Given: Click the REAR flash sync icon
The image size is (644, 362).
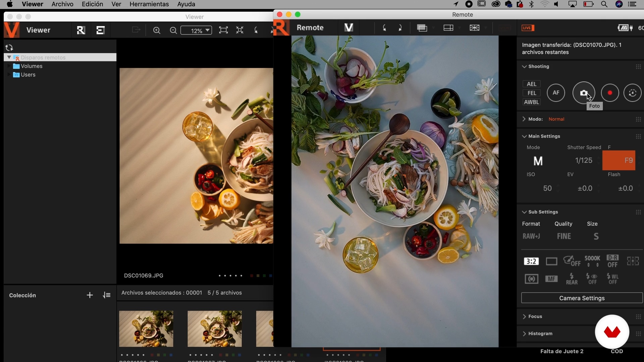Looking at the screenshot, I should click(x=572, y=279).
